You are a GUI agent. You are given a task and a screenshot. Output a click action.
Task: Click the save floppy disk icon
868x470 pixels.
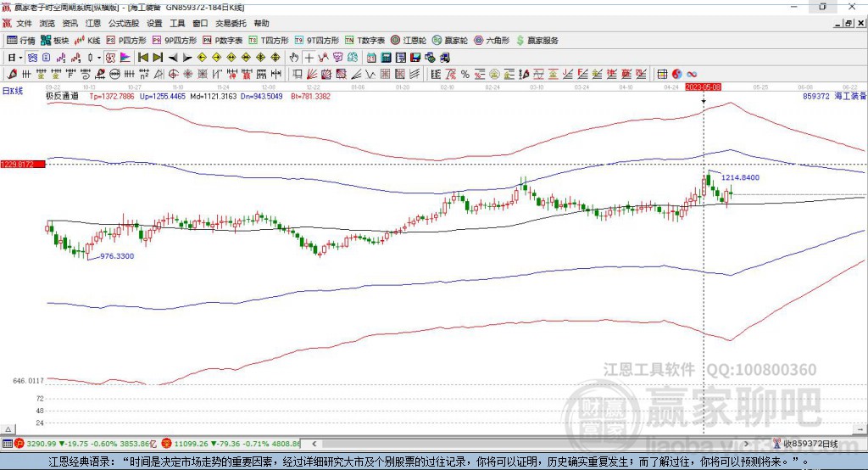tap(415, 58)
